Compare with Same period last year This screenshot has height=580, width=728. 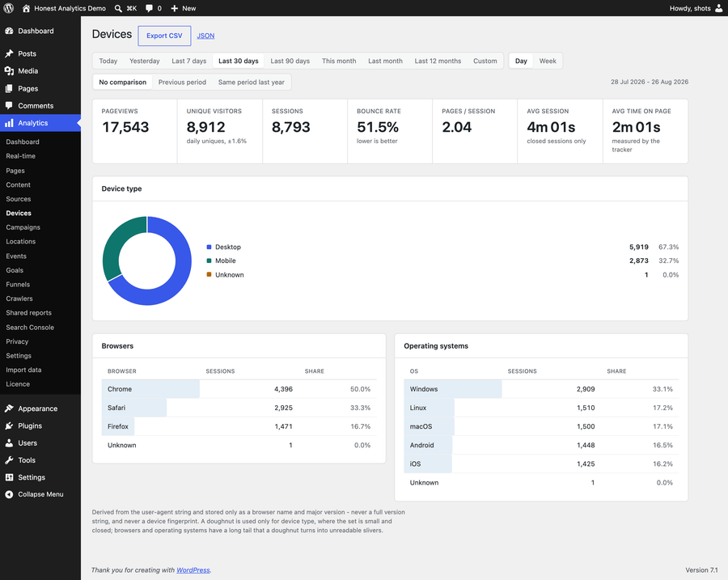(x=252, y=83)
